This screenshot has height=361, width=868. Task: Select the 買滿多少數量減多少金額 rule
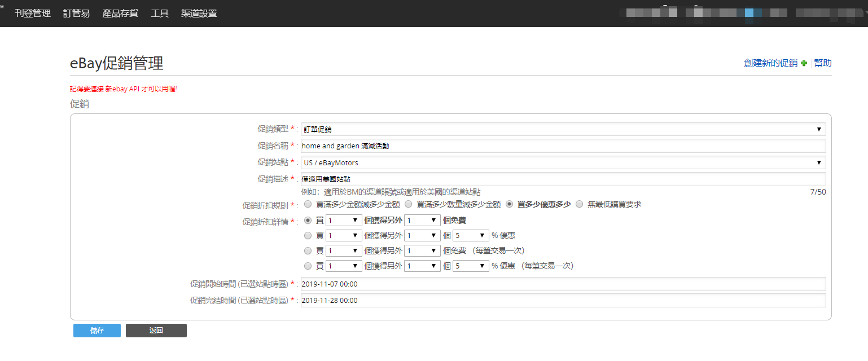[410, 204]
